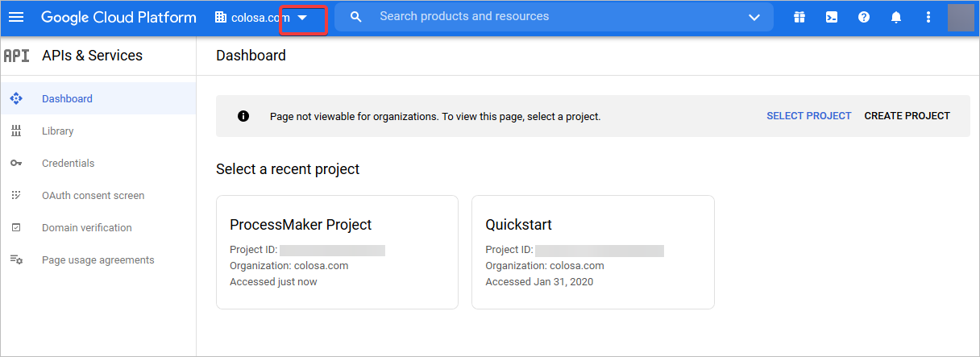Navigate to Domain verification
Image resolution: width=980 pixels, height=357 pixels.
86,228
